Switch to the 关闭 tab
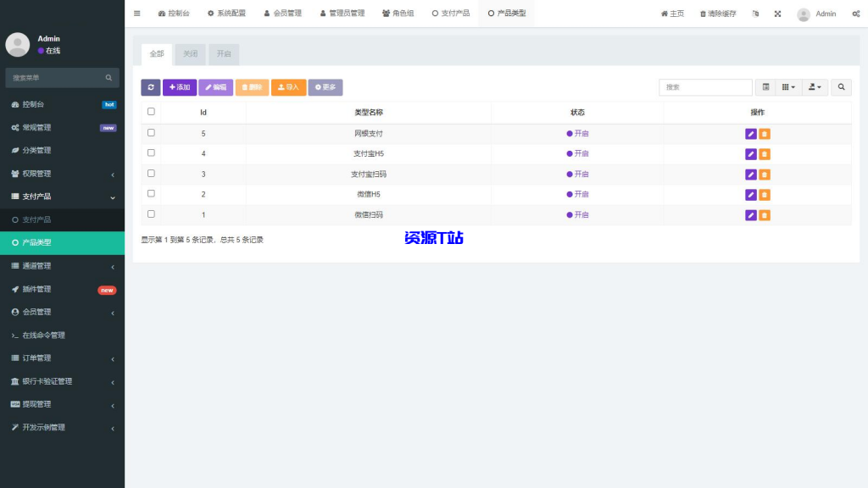868x488 pixels. point(190,53)
